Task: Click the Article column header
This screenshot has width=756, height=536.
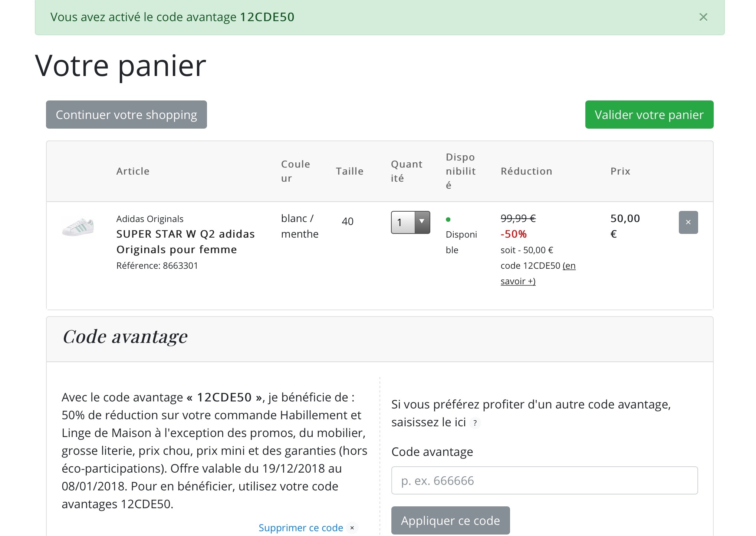Action: tap(133, 171)
